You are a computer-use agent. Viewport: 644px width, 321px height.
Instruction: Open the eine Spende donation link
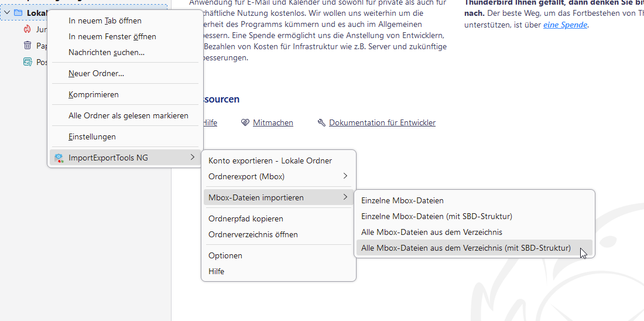point(565,25)
